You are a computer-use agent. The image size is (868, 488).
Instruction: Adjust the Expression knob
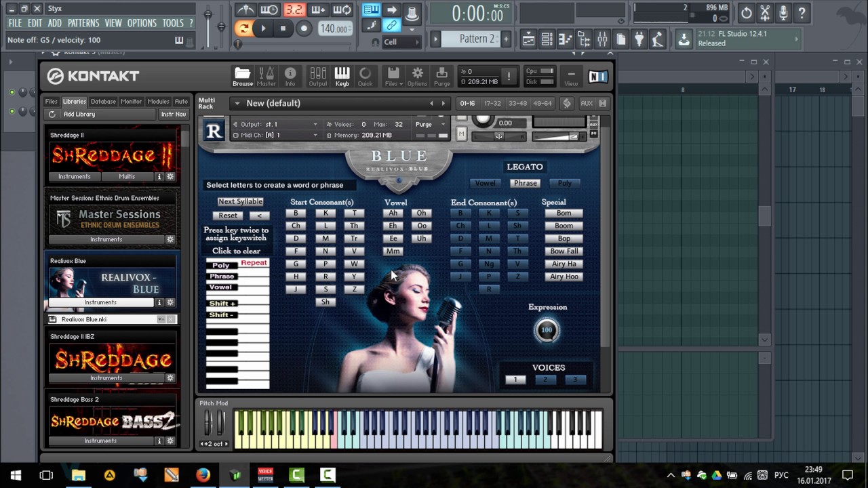tap(547, 330)
